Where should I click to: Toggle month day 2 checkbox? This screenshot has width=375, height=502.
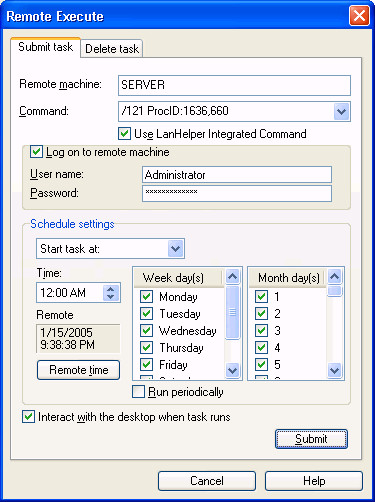[261, 314]
